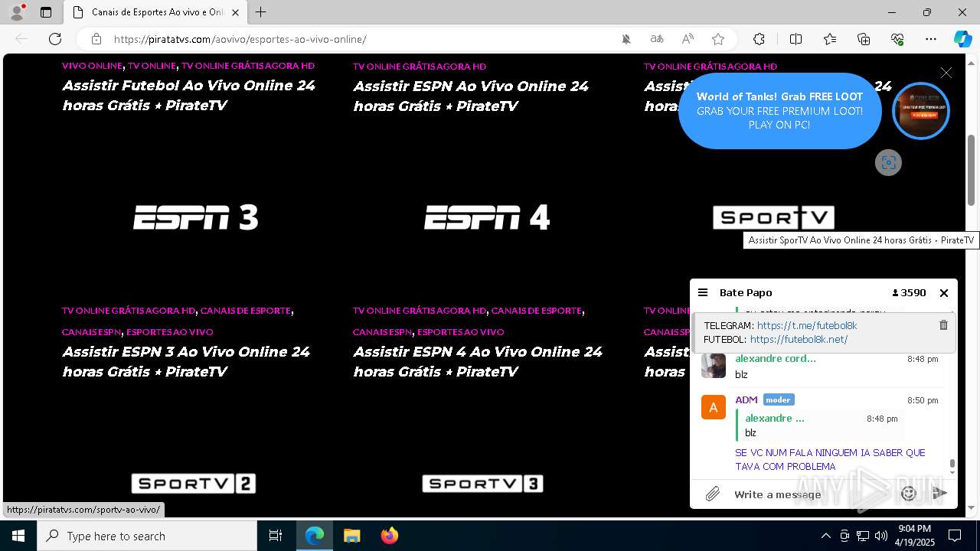Click the ESPN 3 logo thumbnail

pyautogui.click(x=196, y=217)
